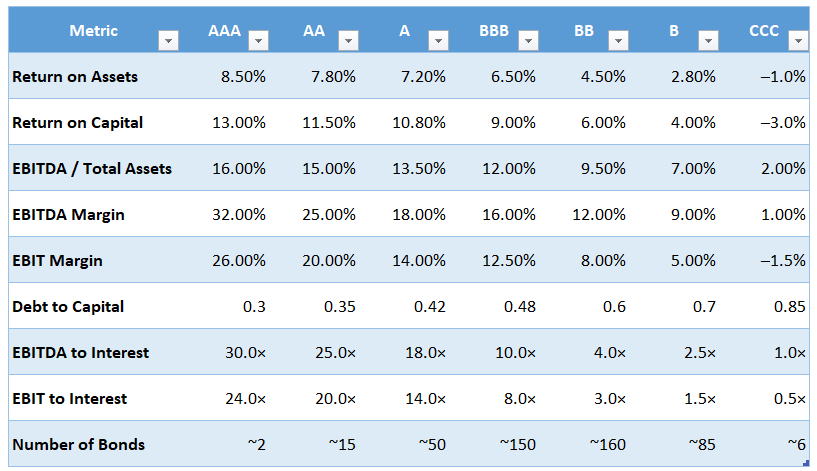Open the AA column filter dropdown
Screen dimensions: 817x471
click(x=348, y=41)
